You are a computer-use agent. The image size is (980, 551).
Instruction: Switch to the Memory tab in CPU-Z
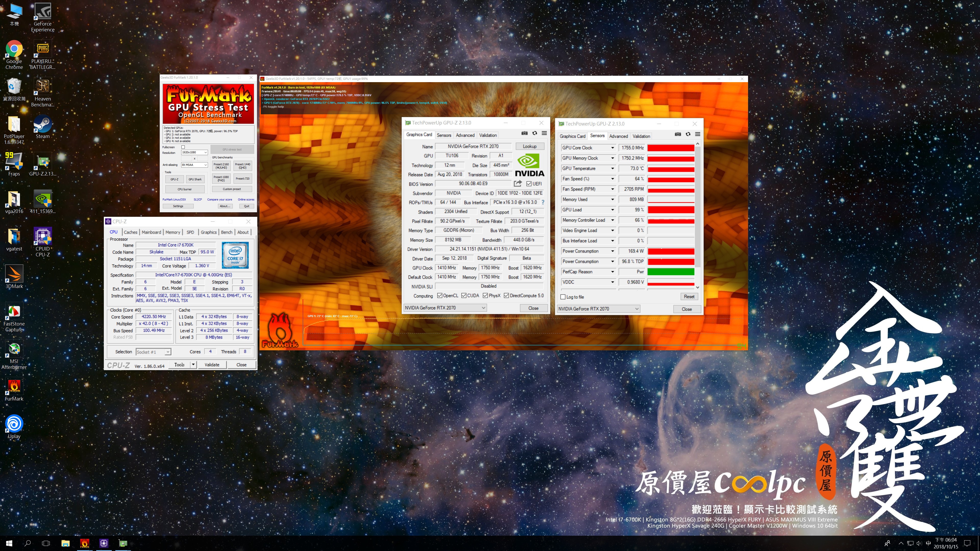[173, 232]
